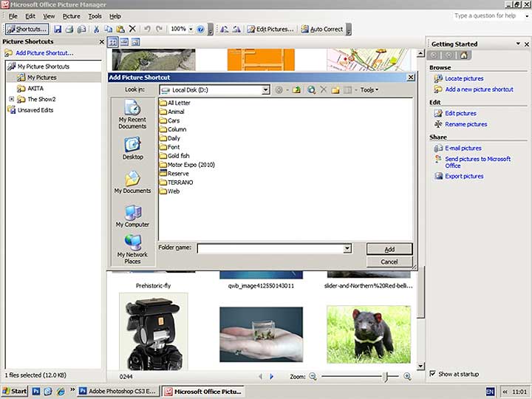Open the Tools dropdown in the dialog
This screenshot has height=399, width=532.
tap(369, 90)
